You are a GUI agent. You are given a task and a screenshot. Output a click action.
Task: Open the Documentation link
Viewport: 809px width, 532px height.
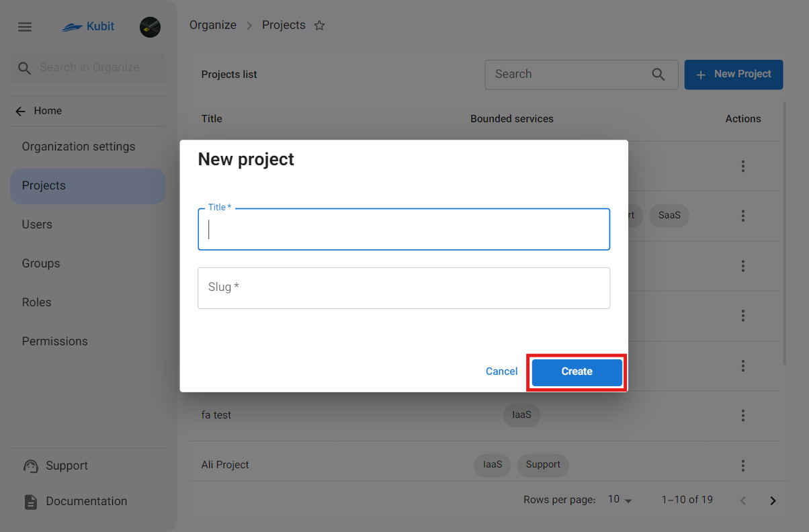[87, 502]
